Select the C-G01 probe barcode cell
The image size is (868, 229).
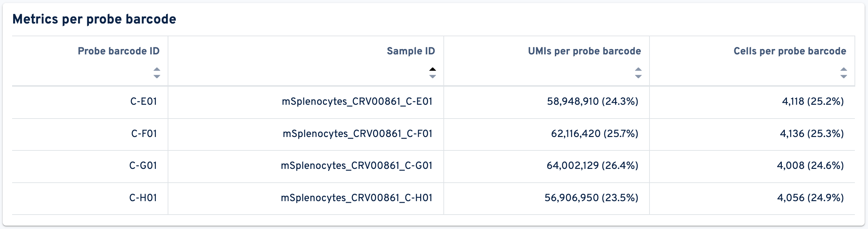coord(143,166)
